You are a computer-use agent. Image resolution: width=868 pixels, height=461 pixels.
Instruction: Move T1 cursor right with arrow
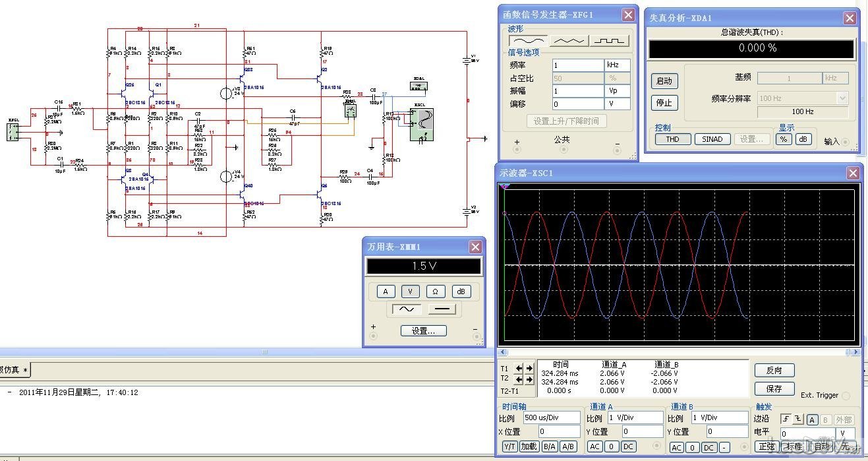529,369
